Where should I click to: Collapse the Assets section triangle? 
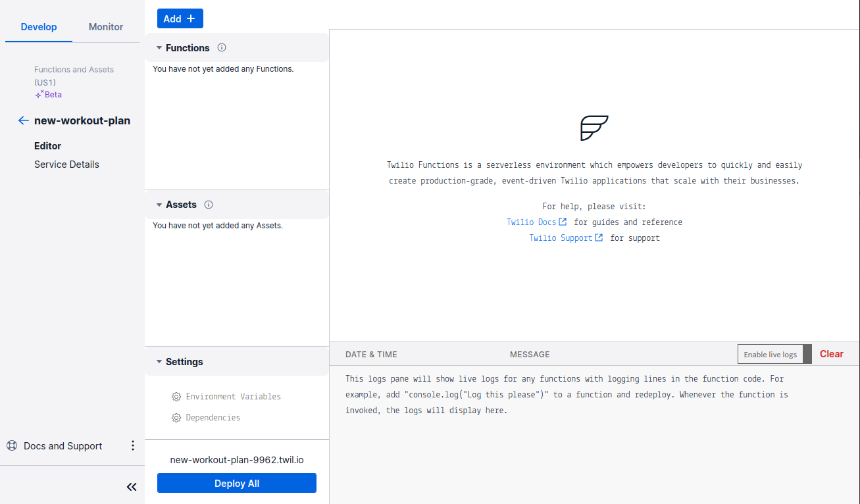159,205
